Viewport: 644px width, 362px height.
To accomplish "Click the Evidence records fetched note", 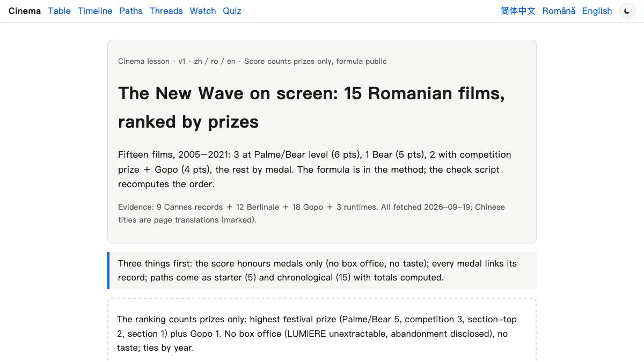I will pyautogui.click(x=311, y=213).
